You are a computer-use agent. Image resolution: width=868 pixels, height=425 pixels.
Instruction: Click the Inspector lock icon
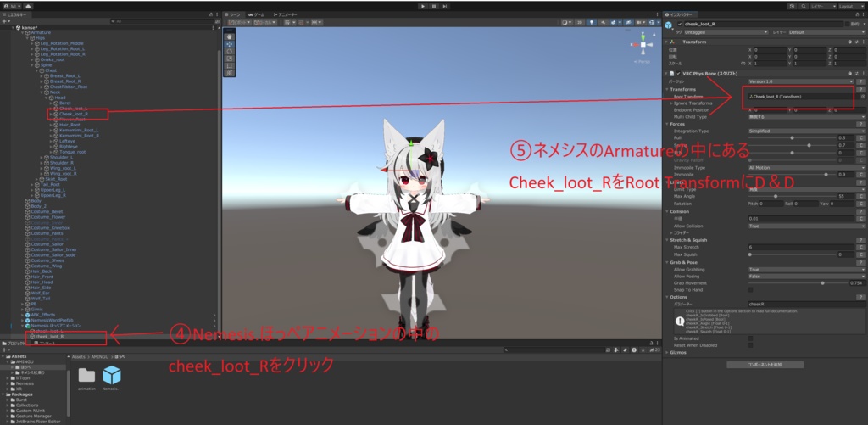click(x=858, y=14)
